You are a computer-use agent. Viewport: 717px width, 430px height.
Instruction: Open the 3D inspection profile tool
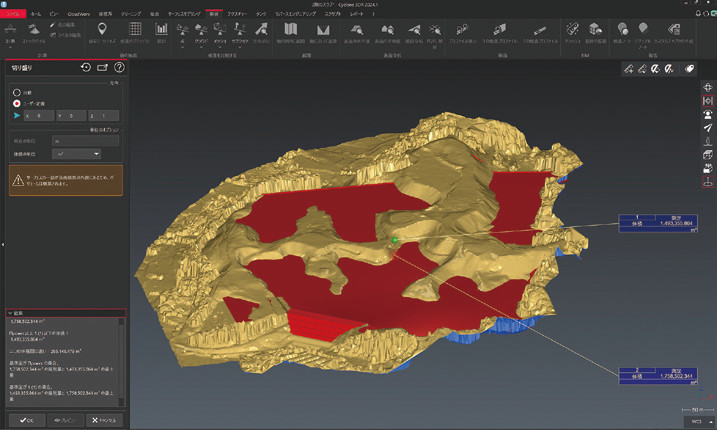click(500, 29)
